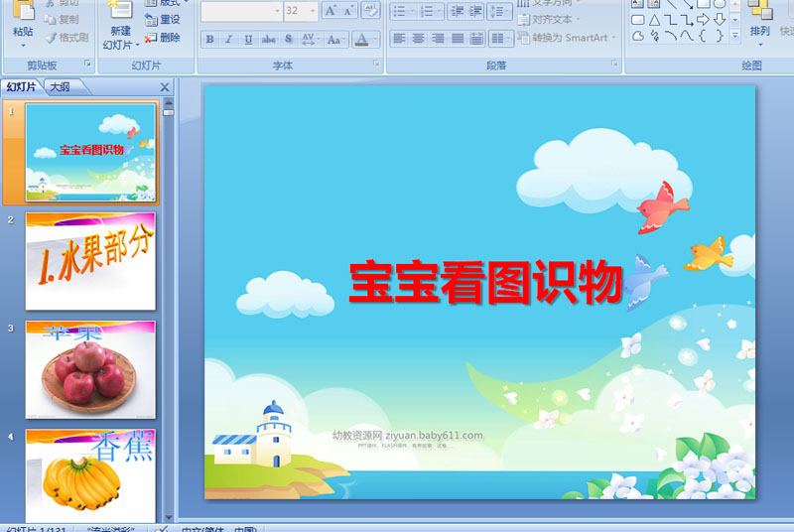Toggle underline formatting
Image resolution: width=794 pixels, height=532 pixels.
[248, 39]
